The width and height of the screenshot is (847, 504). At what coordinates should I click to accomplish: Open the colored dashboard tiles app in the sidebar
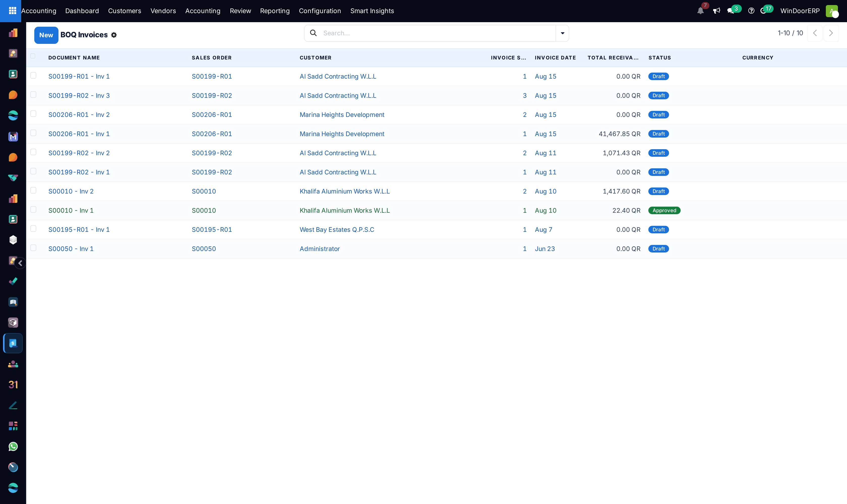tap(13, 426)
